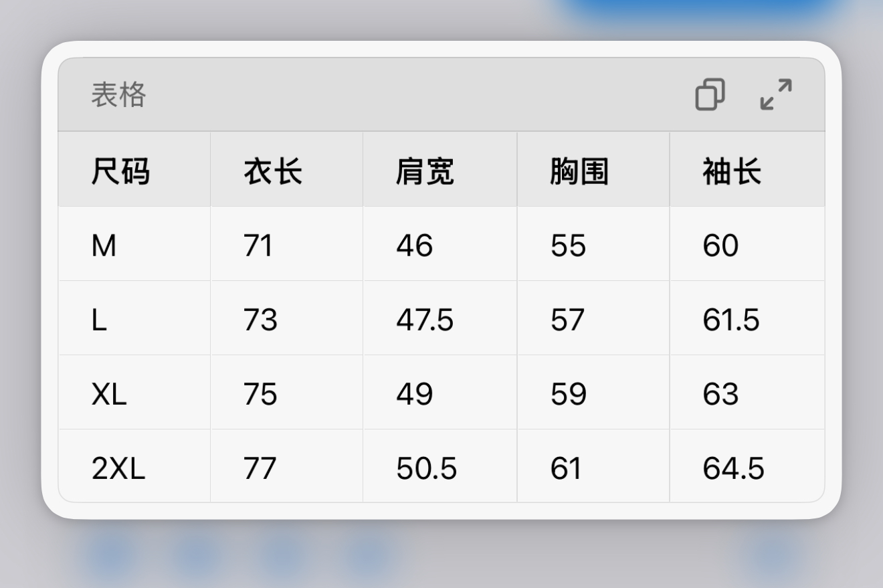Image resolution: width=883 pixels, height=588 pixels.
Task: Click the copy table icon
Action: point(710,94)
